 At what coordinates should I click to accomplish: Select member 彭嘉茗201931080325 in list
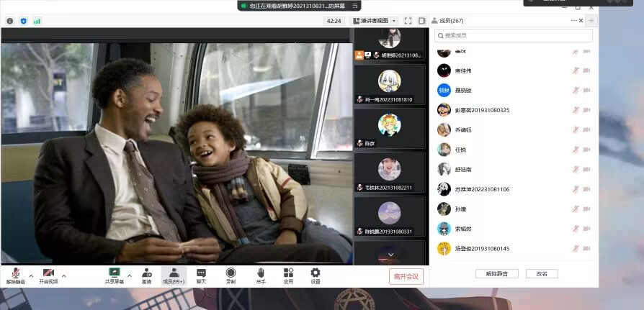(x=482, y=110)
